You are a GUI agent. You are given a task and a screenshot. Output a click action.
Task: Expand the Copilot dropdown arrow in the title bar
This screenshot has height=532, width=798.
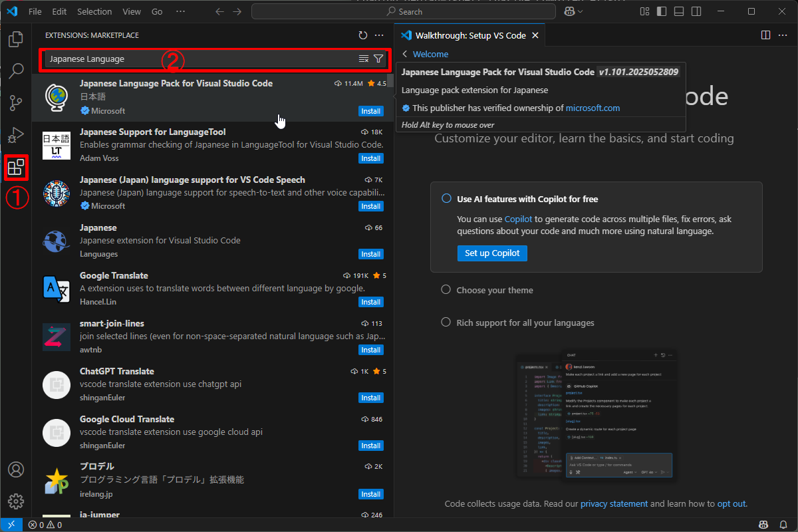pyautogui.click(x=581, y=11)
